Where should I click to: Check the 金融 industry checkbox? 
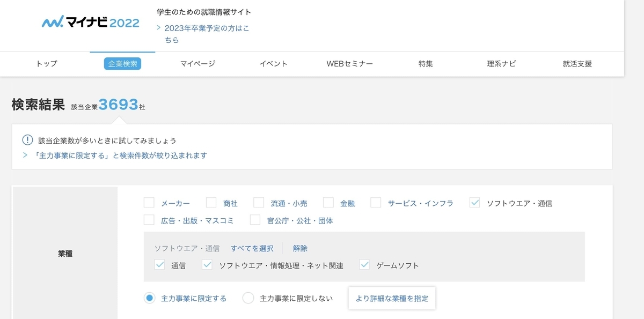click(x=328, y=203)
